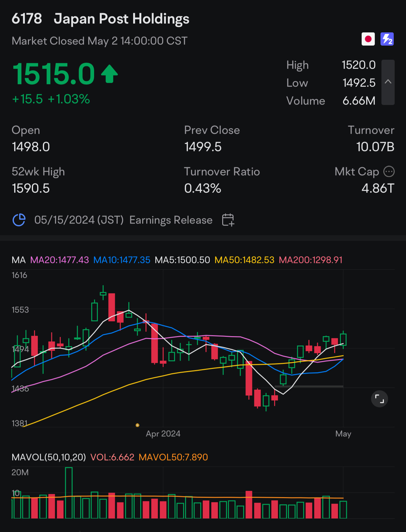
Task: Tap the Low value 1492.5
Action: 359,83
